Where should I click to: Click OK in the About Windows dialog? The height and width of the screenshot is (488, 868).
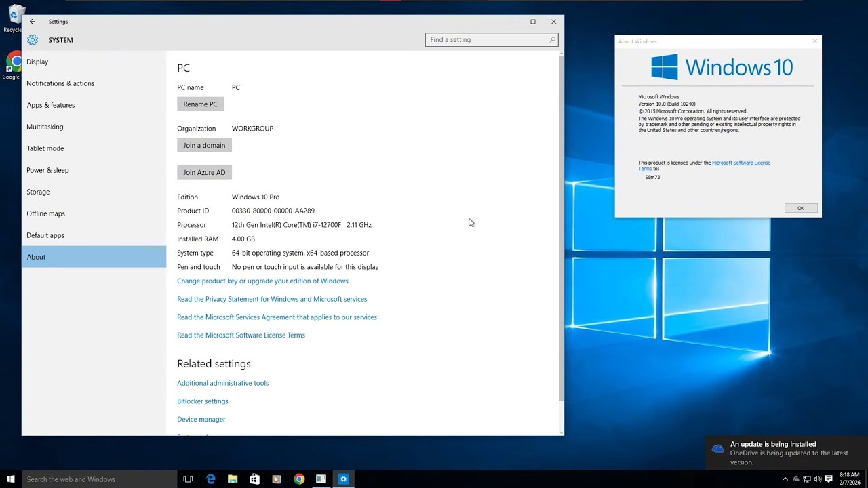800,208
